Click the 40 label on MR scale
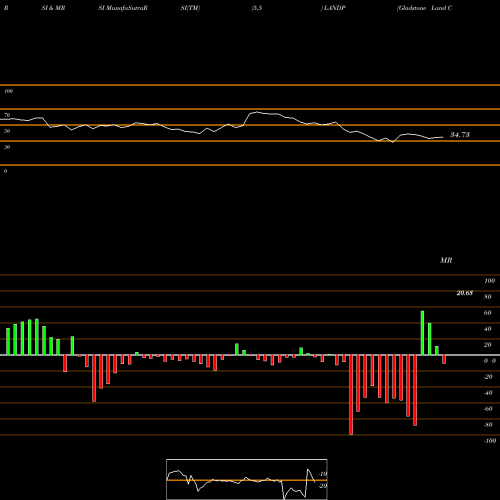 488,329
